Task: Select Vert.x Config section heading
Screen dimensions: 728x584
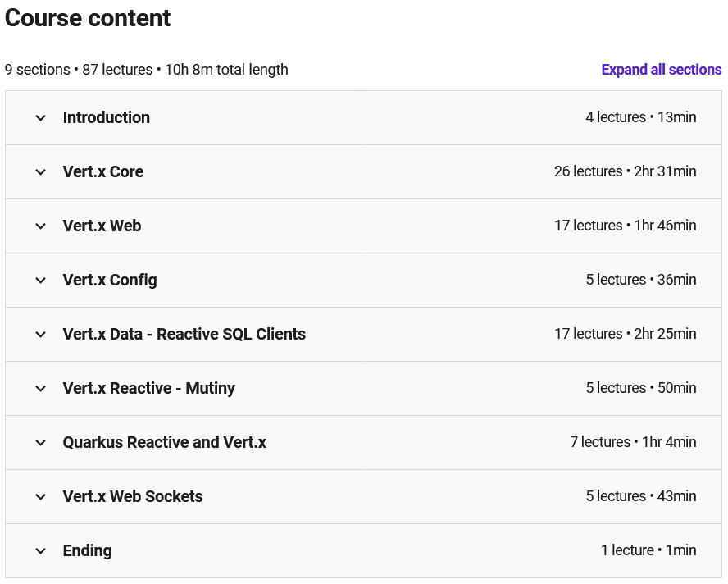Action: 110,281
